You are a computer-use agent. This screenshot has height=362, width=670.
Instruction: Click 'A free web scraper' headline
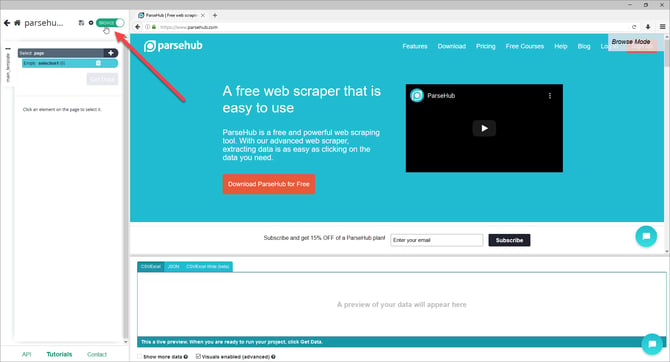click(301, 99)
